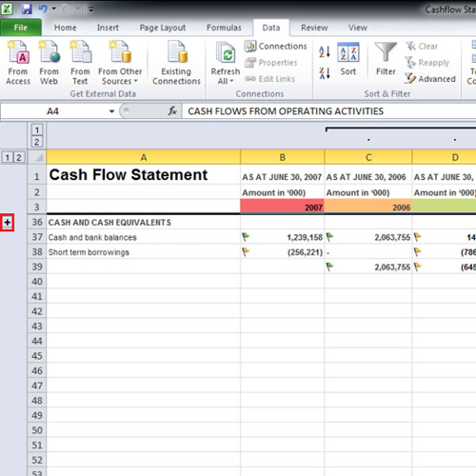Click the Refresh All icon
Image resolution: width=476 pixels, height=476 pixels.
(x=226, y=53)
